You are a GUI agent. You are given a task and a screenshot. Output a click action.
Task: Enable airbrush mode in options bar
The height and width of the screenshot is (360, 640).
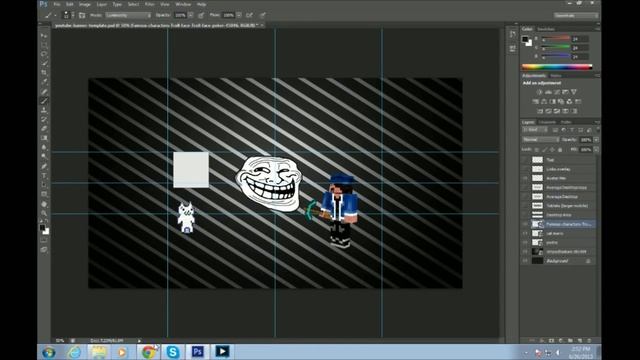tap(249, 15)
